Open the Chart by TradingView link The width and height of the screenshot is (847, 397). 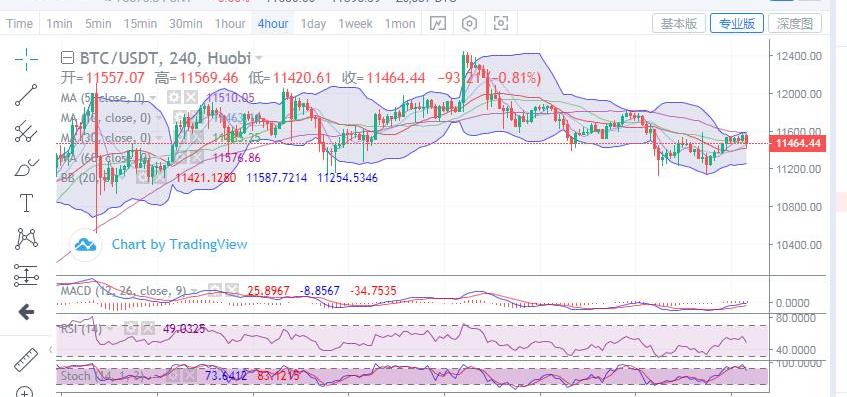(x=179, y=244)
